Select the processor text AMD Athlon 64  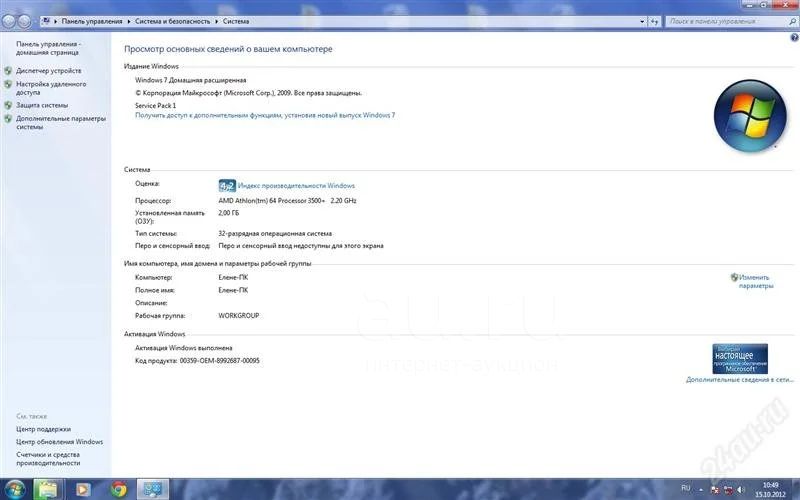click(x=287, y=201)
